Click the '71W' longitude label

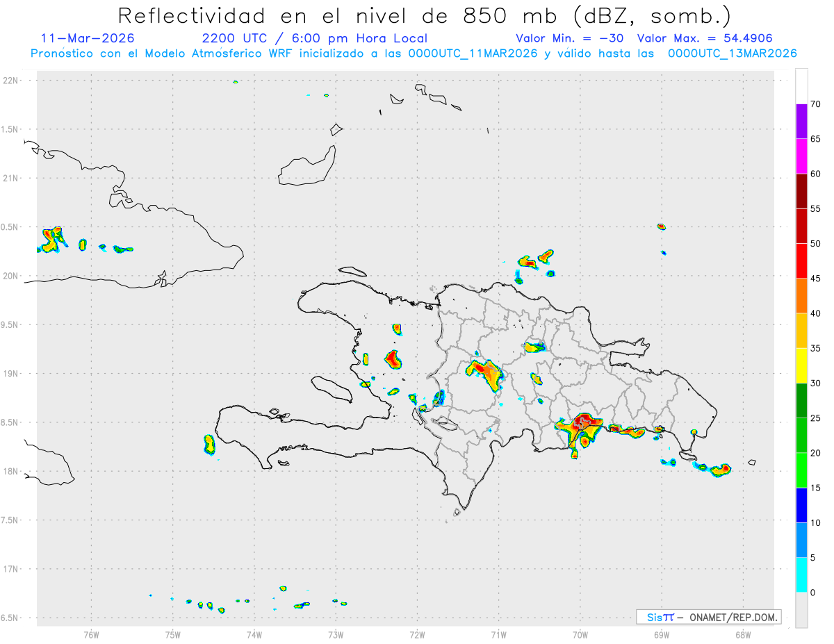[498, 634]
